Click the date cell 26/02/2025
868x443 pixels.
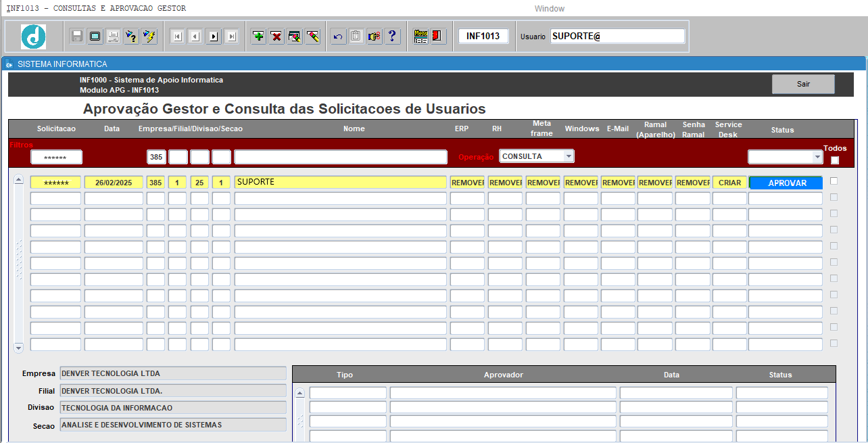[114, 183]
